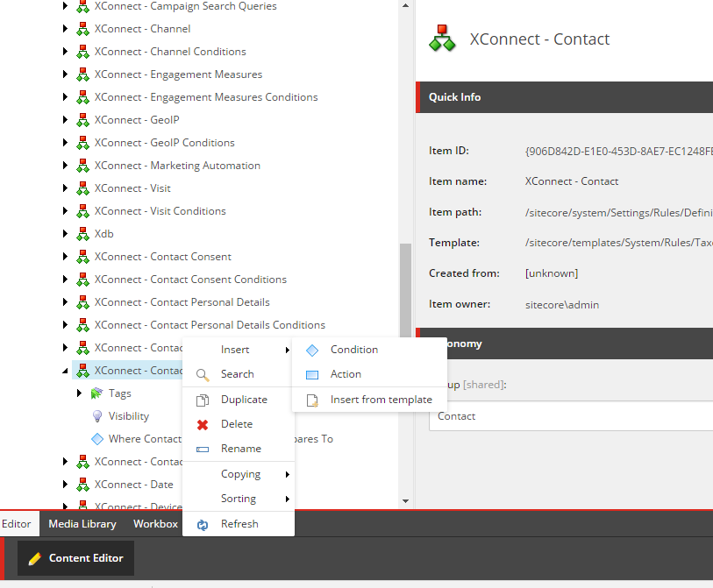Viewport: 713px width, 588px height.
Task: Click the Where Contact condition diamond icon
Action: 96,439
